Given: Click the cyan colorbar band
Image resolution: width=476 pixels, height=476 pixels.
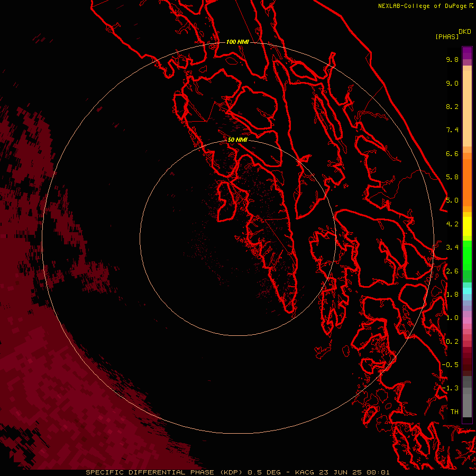Looking at the screenshot, I should (467, 291).
